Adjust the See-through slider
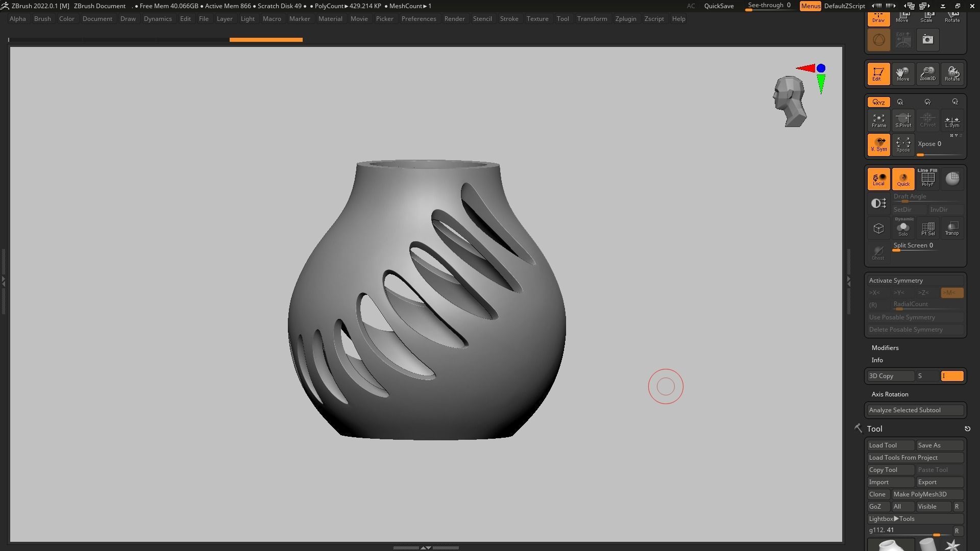This screenshot has width=980, height=551. pyautogui.click(x=770, y=6)
